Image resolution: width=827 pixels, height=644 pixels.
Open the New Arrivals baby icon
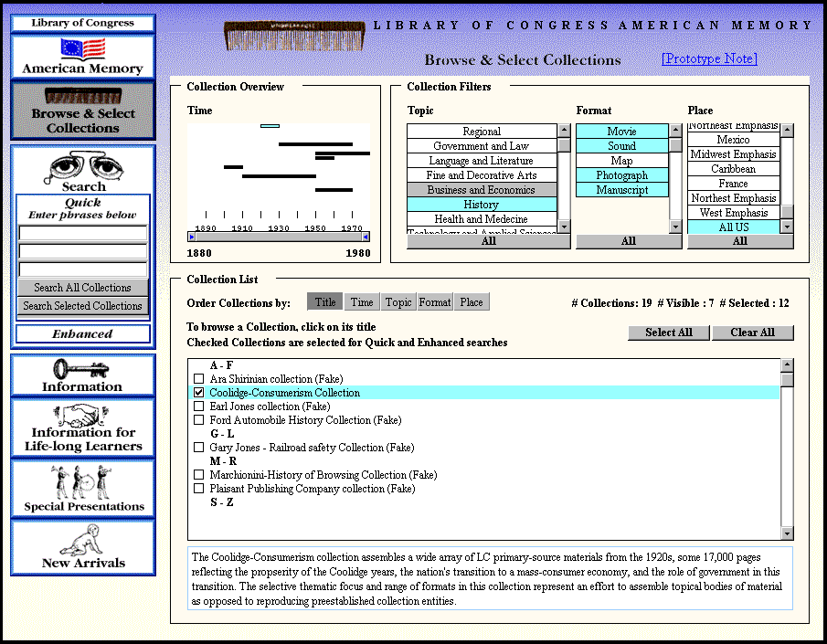point(82,541)
